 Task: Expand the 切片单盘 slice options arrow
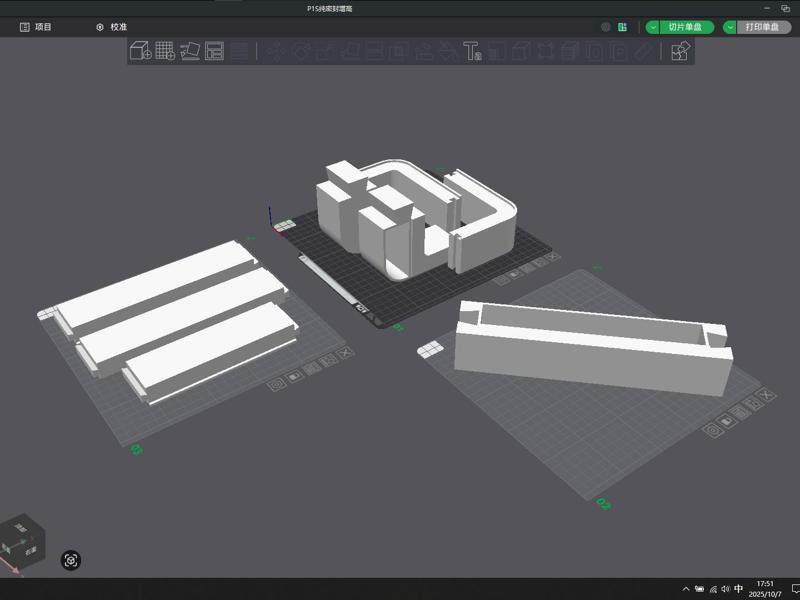653,27
